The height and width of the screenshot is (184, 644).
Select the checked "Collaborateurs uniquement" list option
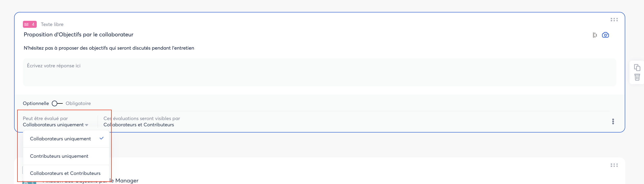point(60,139)
